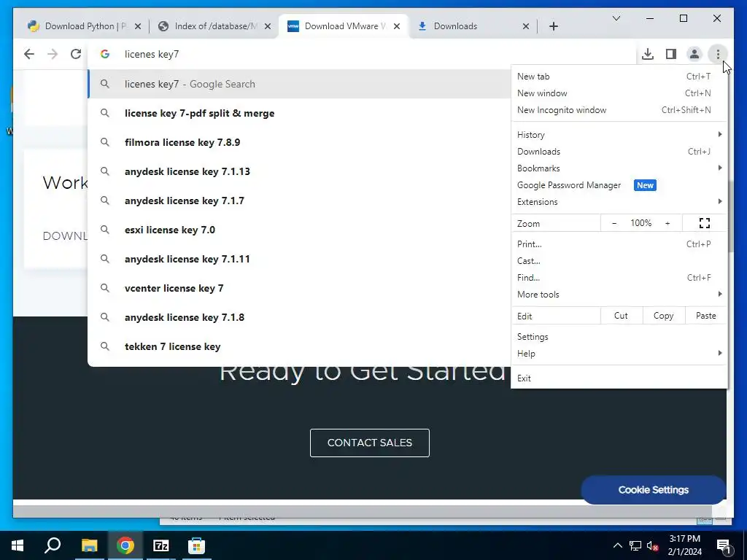Screen dimensions: 747x560
Task: Choose New tab in Chrome menu
Action: (619, 76)
